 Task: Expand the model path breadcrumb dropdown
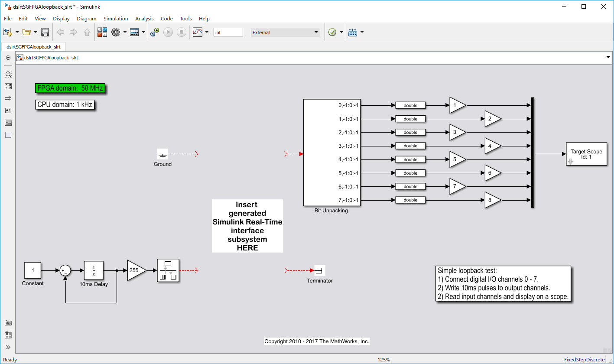pyautogui.click(x=608, y=57)
